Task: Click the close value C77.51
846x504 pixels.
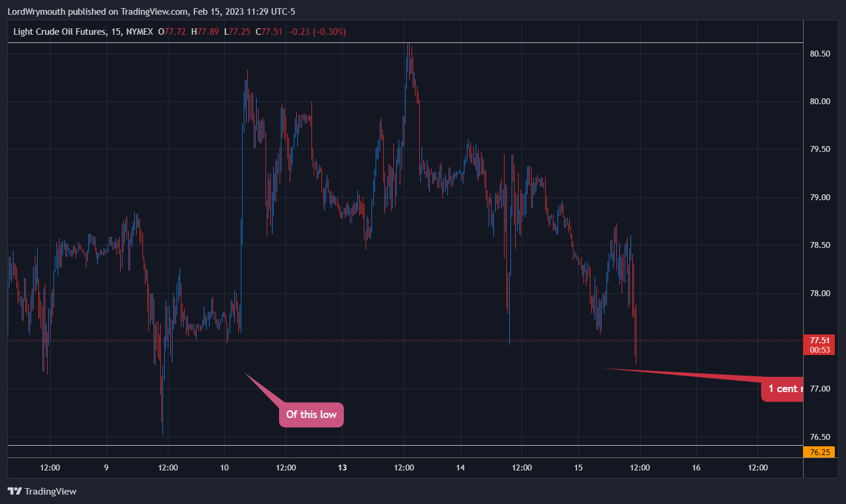Action: pos(269,32)
